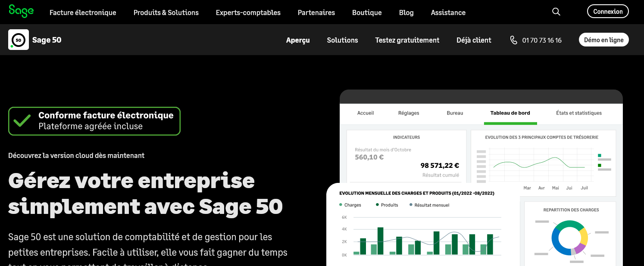Click the Réglages tab in dashboard image
The height and width of the screenshot is (266, 644).
[x=409, y=113]
